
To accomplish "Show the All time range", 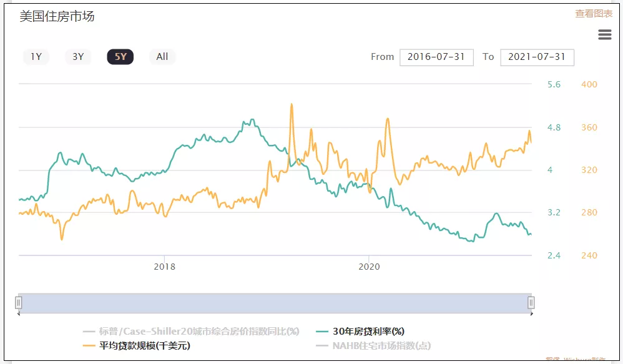I will [x=162, y=57].
